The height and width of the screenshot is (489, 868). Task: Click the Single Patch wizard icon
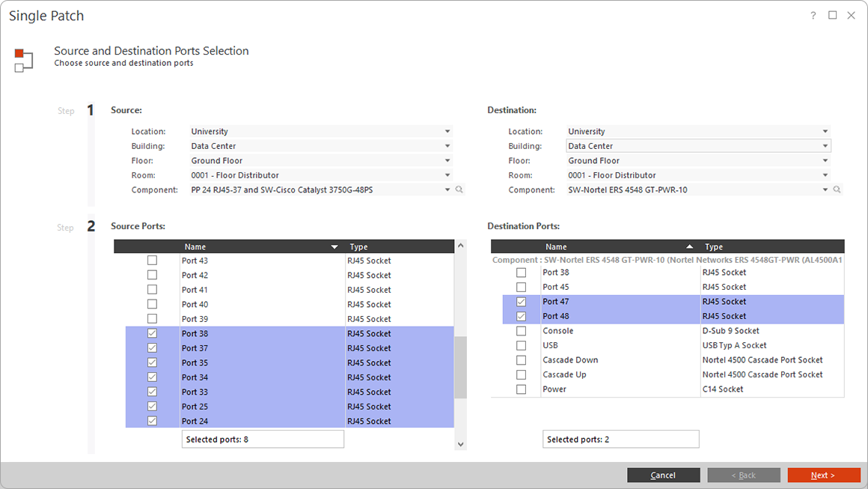tap(23, 60)
